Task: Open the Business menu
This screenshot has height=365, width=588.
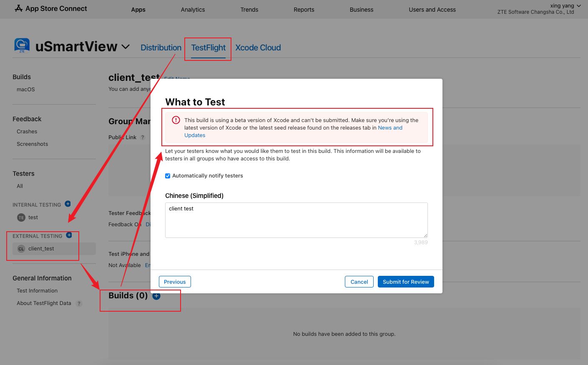Action: (x=362, y=10)
